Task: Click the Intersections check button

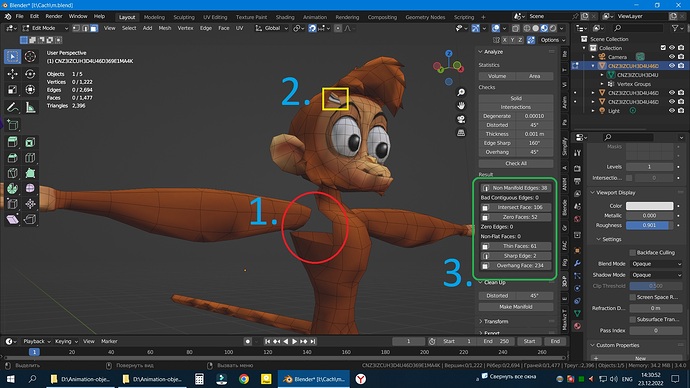Action: 516,107
